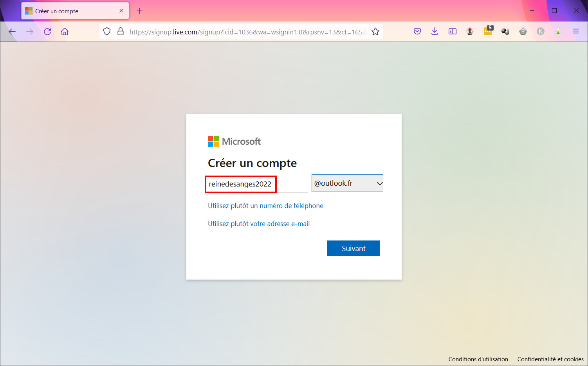Click the Suivant button
Screen dimensions: 588x366
354,248
